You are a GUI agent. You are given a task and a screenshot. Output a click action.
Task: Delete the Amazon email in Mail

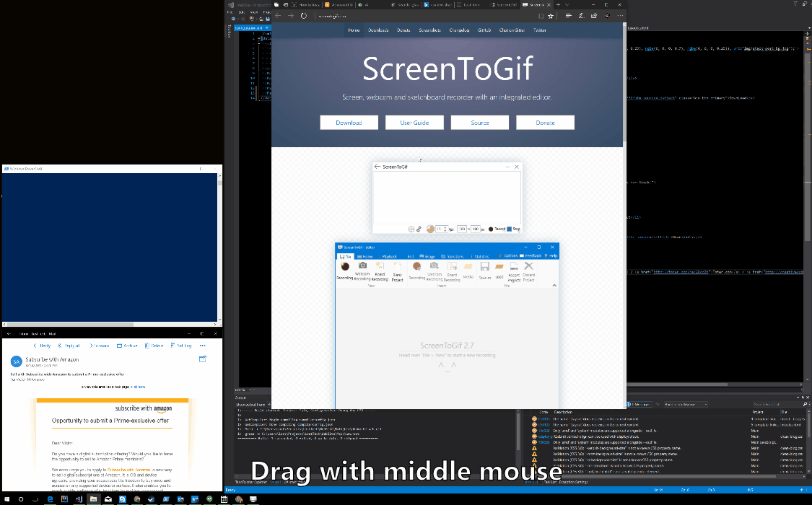coord(154,346)
